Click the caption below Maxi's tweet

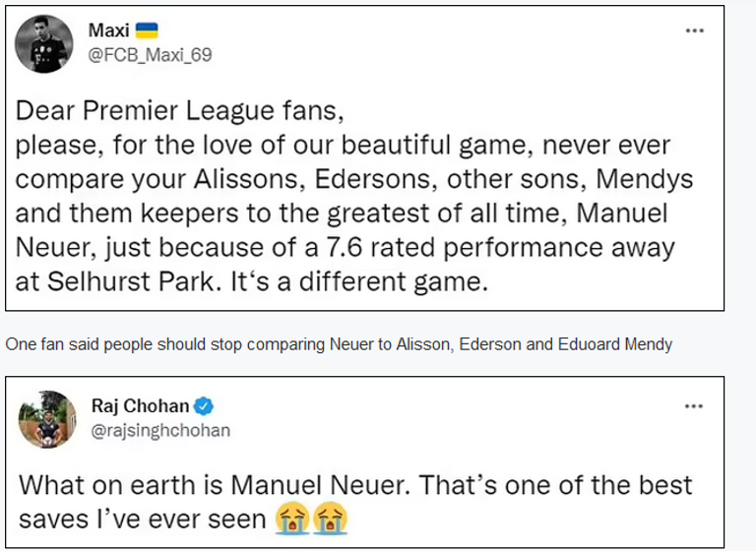(x=340, y=344)
